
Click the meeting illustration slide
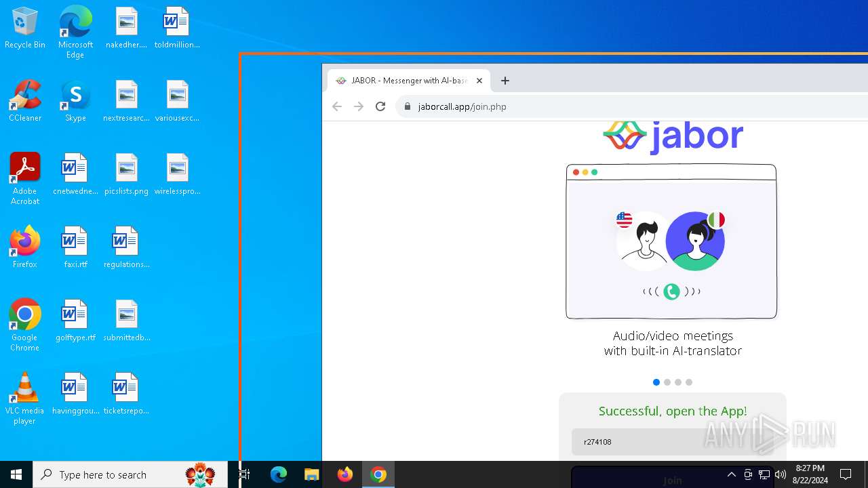point(671,241)
